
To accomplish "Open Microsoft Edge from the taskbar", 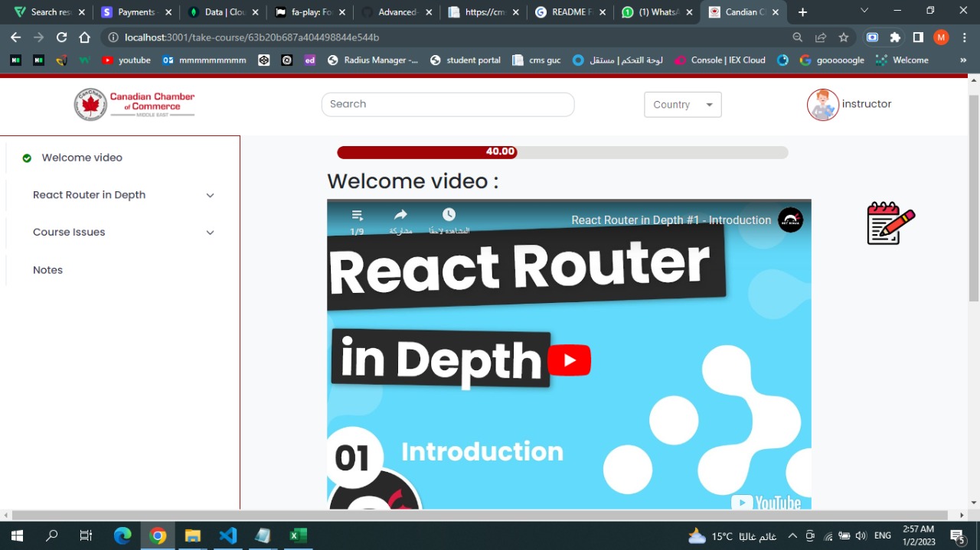I will coord(122,535).
